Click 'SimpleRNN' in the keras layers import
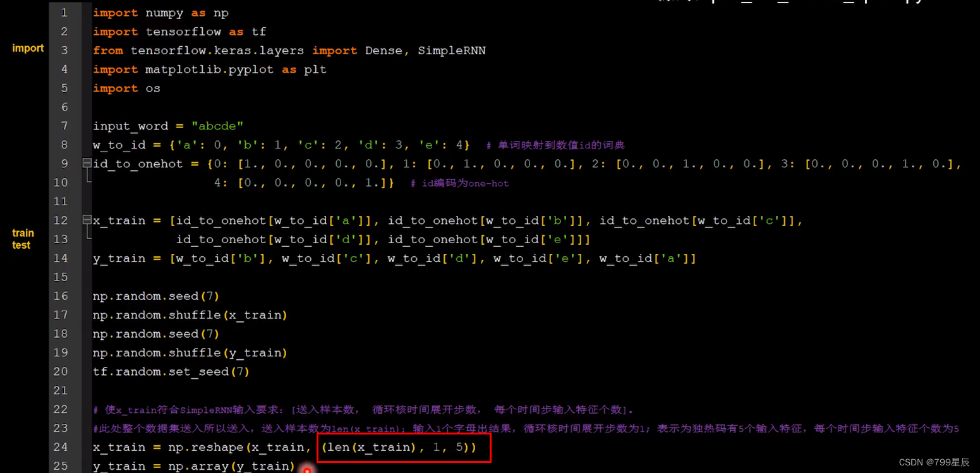 (452, 51)
